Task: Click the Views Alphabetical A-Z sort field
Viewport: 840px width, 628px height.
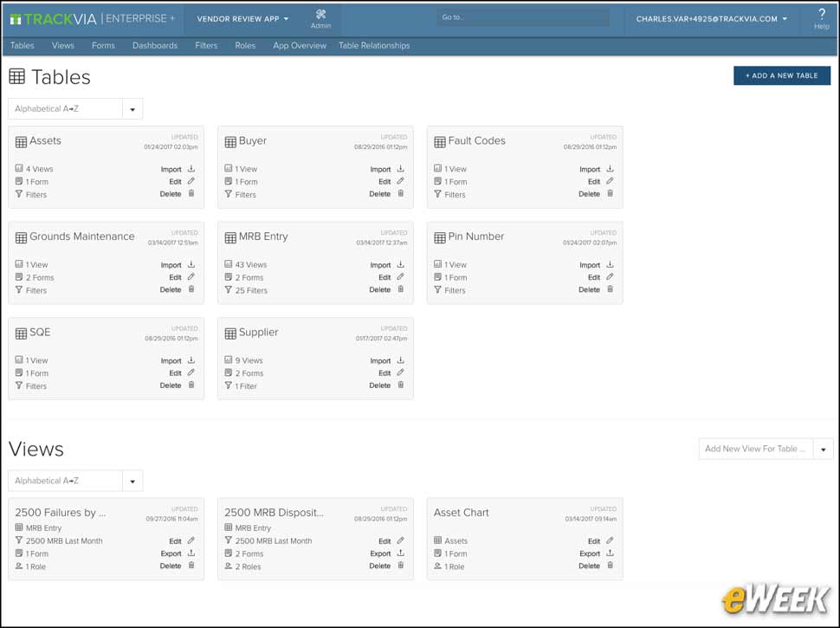Action: 65,482
